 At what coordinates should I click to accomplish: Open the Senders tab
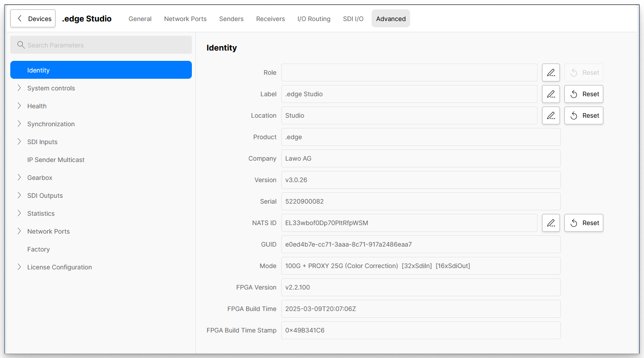[x=231, y=19]
